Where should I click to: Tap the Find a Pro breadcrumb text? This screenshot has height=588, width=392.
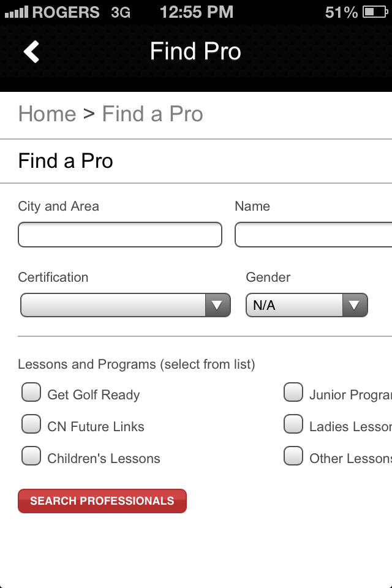(153, 114)
